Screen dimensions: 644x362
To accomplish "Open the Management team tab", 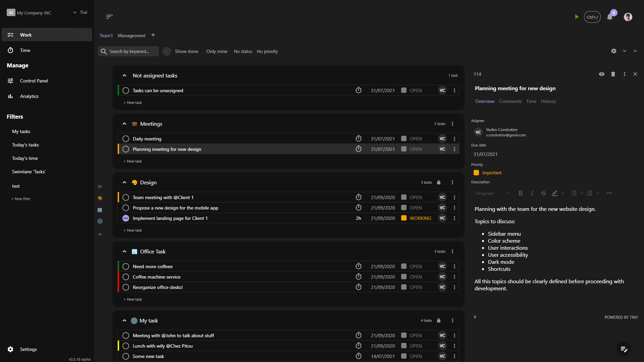I will pos(131,36).
